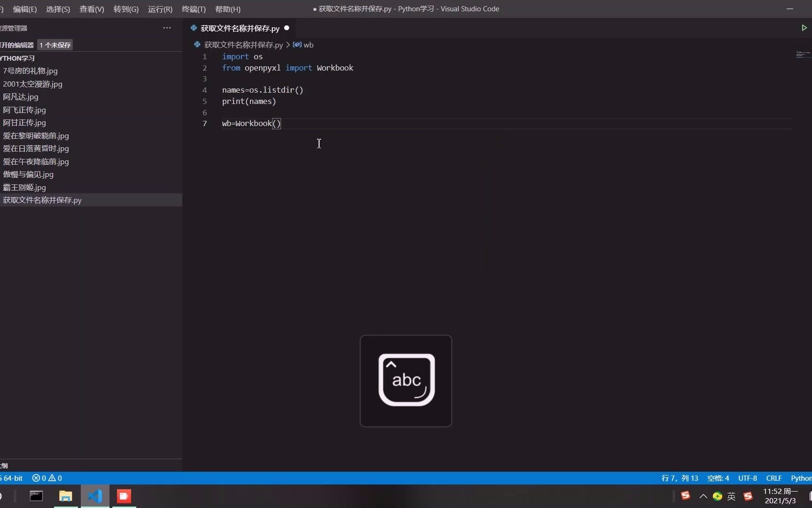Click Python interpreter 64-bit status item
Image resolution: width=812 pixels, height=508 pixels.
12,478
